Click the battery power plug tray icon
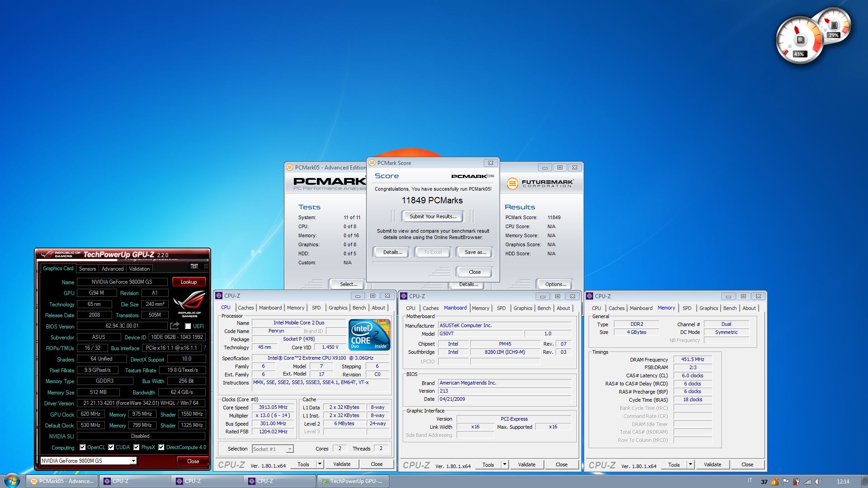Viewport: 868px width, 488px height. pyautogui.click(x=796, y=482)
